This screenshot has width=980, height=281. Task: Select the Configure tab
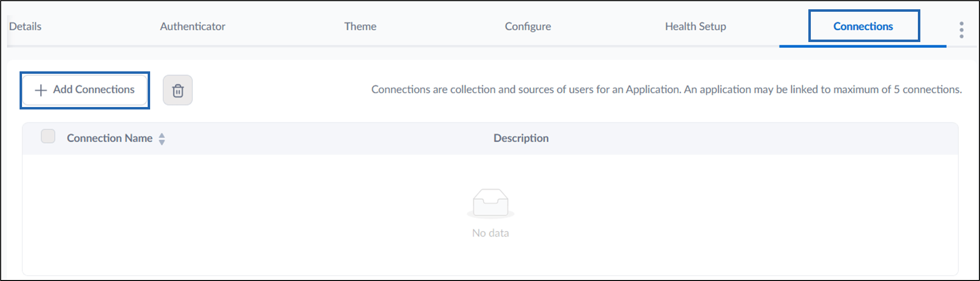528,26
